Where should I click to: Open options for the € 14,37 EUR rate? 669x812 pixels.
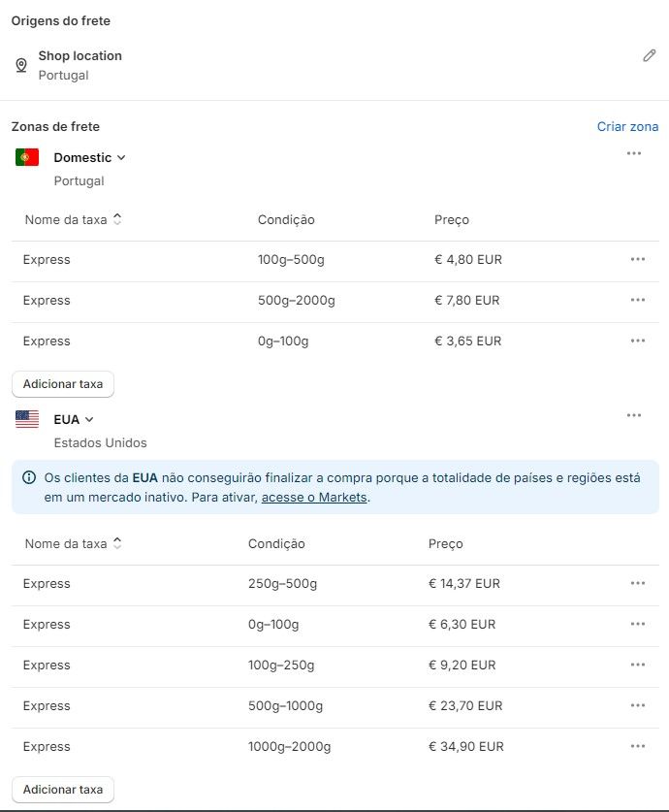click(x=638, y=583)
